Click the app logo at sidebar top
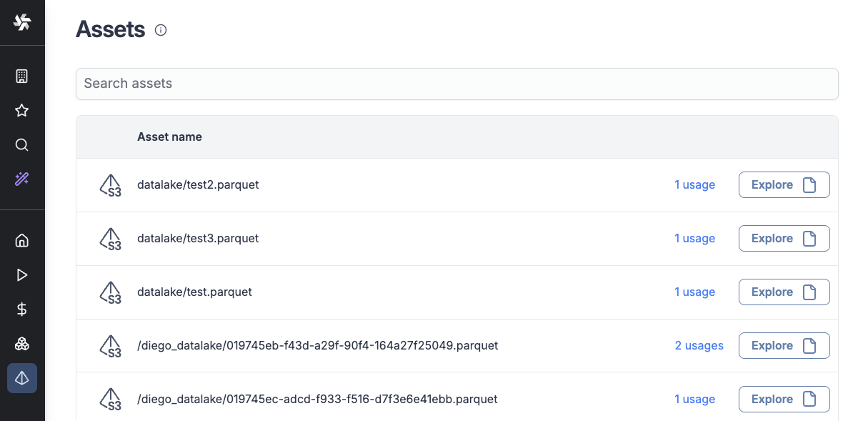The image size is (868, 421). (22, 22)
